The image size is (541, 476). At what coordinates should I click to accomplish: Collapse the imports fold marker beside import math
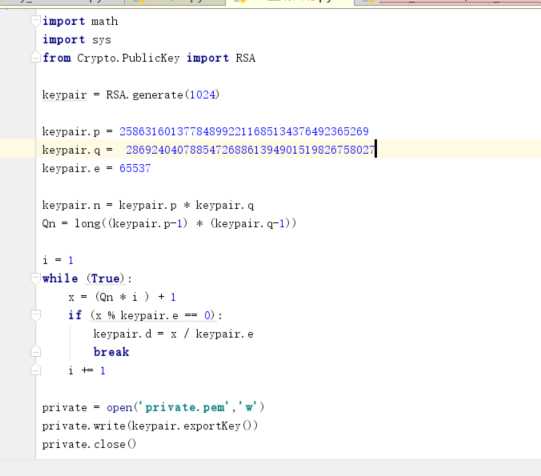pos(36,21)
